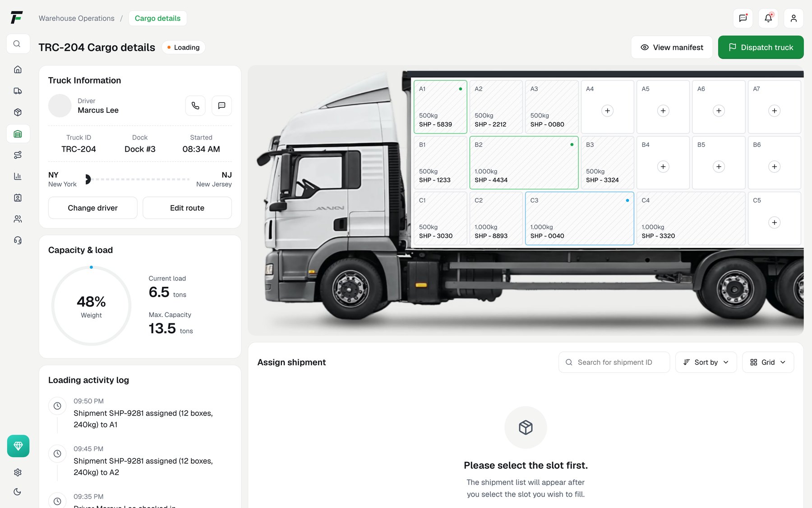The height and width of the screenshot is (508, 812).
Task: Add shipment to slot C5
Action: [775, 223]
